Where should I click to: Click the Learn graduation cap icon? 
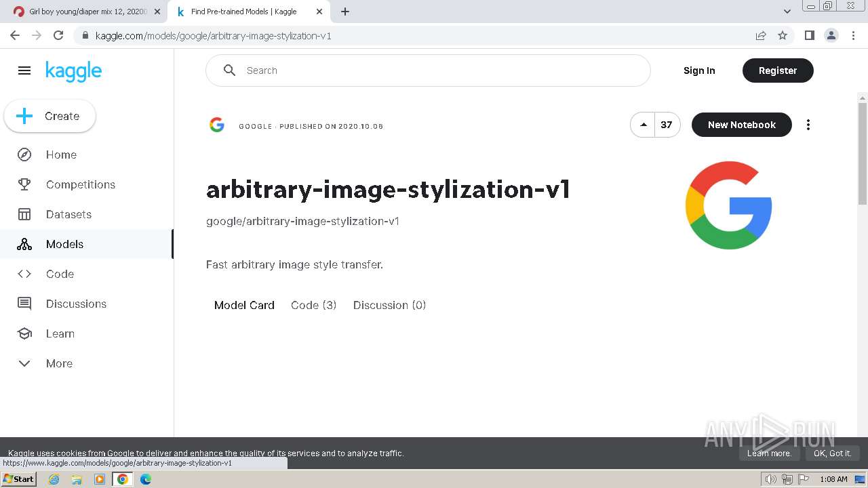click(x=24, y=333)
